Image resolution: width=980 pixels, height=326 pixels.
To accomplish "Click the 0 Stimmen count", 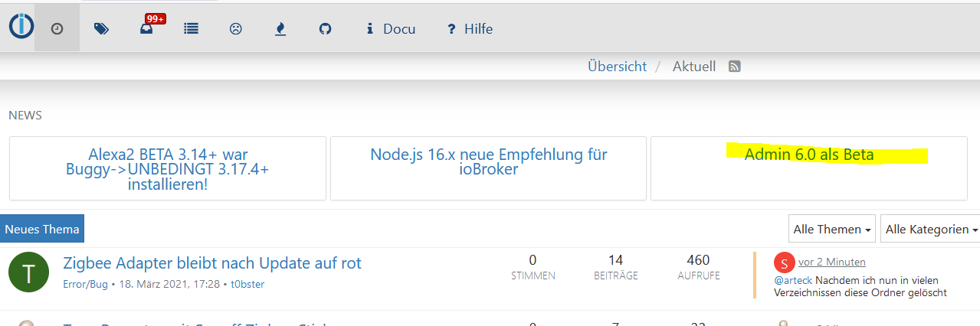I will [533, 260].
